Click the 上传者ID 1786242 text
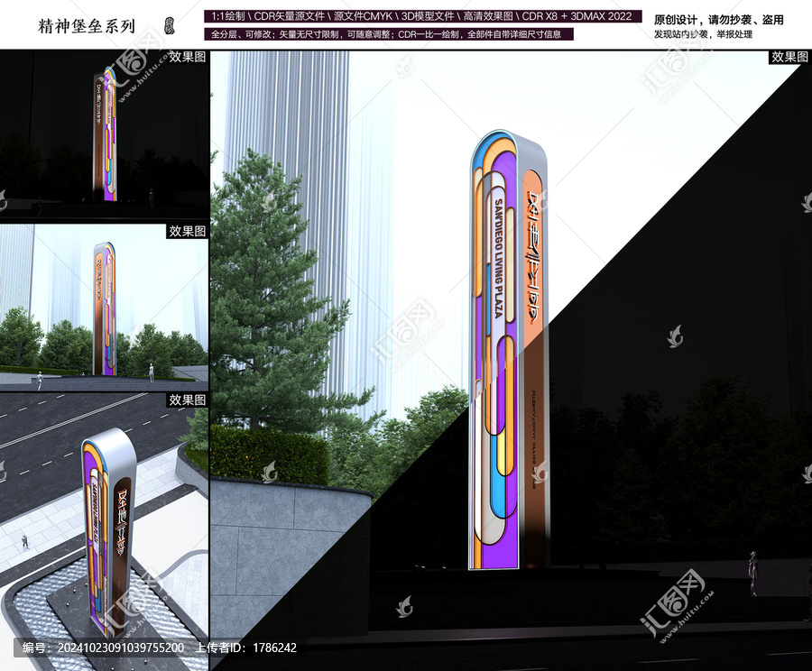The image size is (812, 671). tap(245, 648)
